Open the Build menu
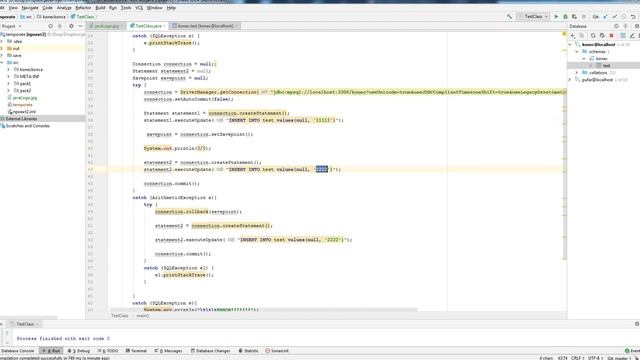 pyautogui.click(x=100, y=8)
